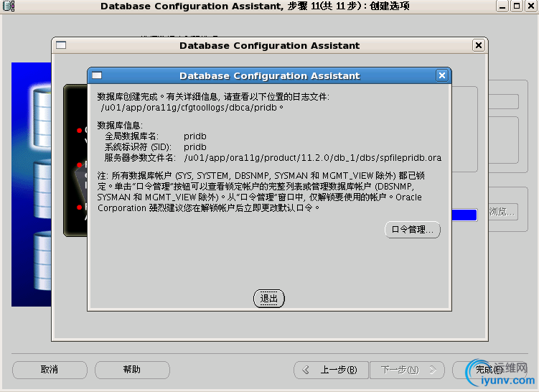Viewport: 539px width, 392px height.
Task: Close the middle gray Database Configuration Assistant window
Action: coord(479,45)
